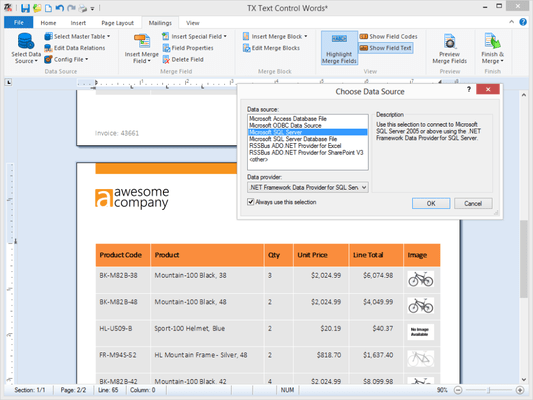The image size is (533, 400).
Task: Click the Insert Merge Field icon
Action: (x=142, y=41)
